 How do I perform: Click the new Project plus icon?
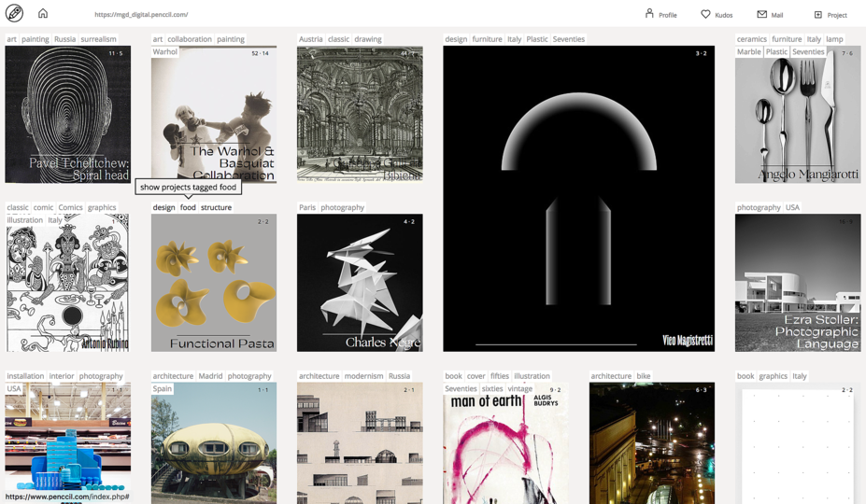click(818, 14)
